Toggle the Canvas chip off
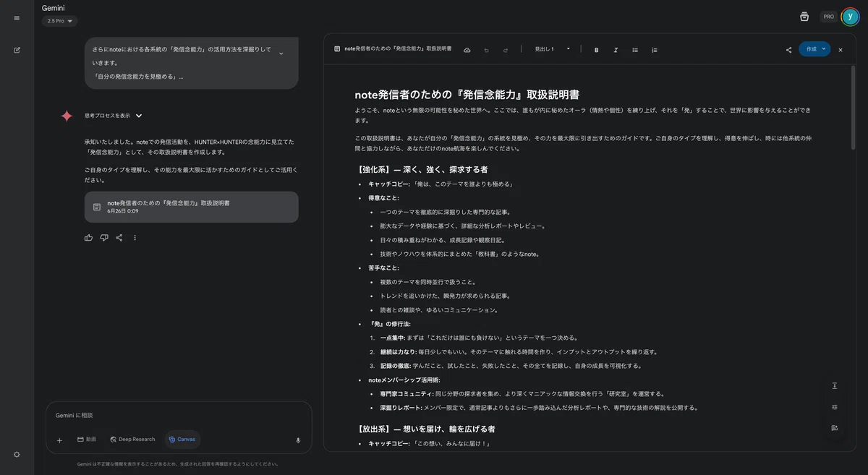The image size is (868, 475). click(182, 440)
